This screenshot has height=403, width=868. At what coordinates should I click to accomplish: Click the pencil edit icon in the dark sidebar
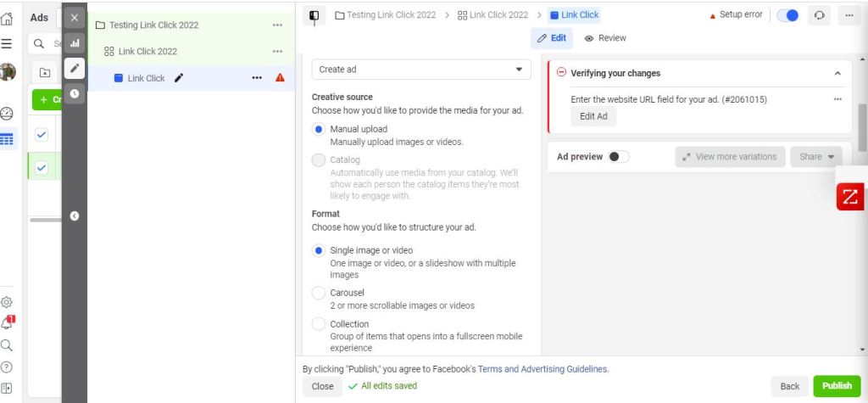pos(75,68)
